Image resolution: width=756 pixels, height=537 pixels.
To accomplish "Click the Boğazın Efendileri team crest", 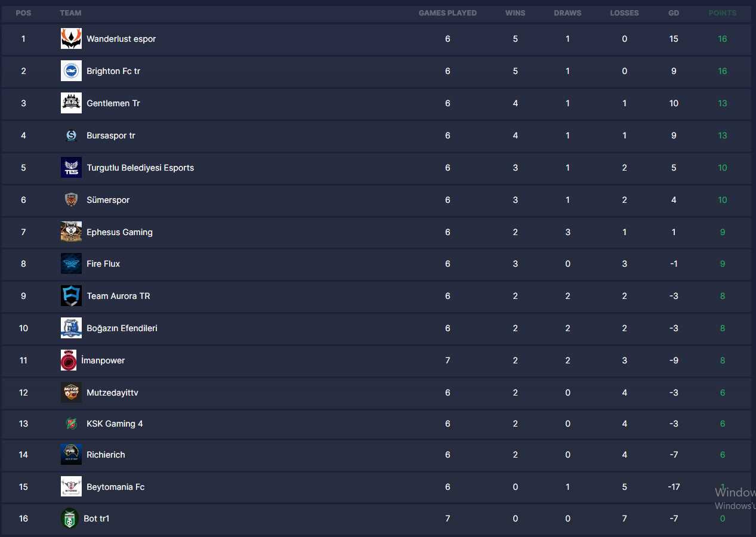I will pyautogui.click(x=71, y=328).
